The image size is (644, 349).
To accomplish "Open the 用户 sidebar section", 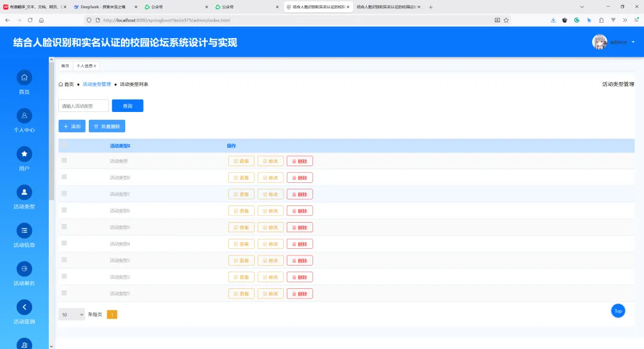I will 24,159.
